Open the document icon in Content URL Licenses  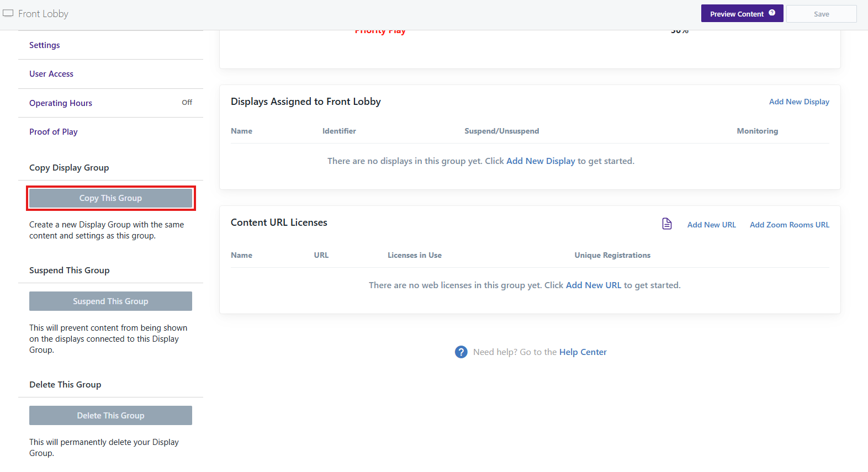pyautogui.click(x=667, y=224)
